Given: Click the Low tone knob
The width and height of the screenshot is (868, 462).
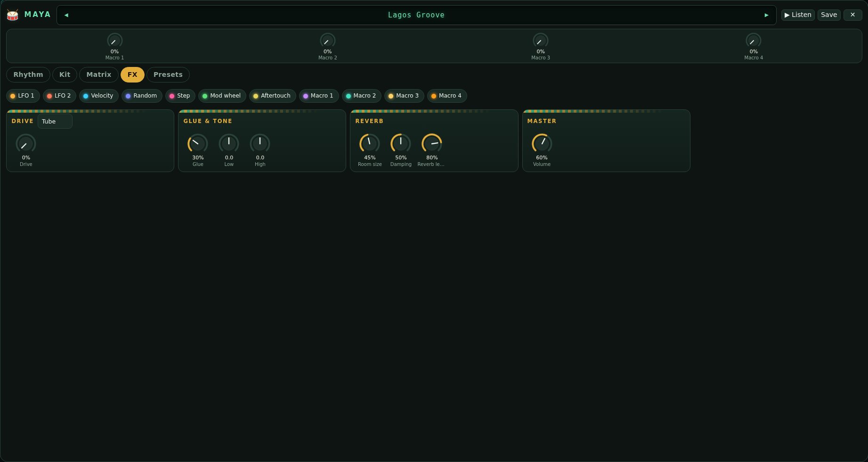Looking at the screenshot, I should tap(229, 144).
